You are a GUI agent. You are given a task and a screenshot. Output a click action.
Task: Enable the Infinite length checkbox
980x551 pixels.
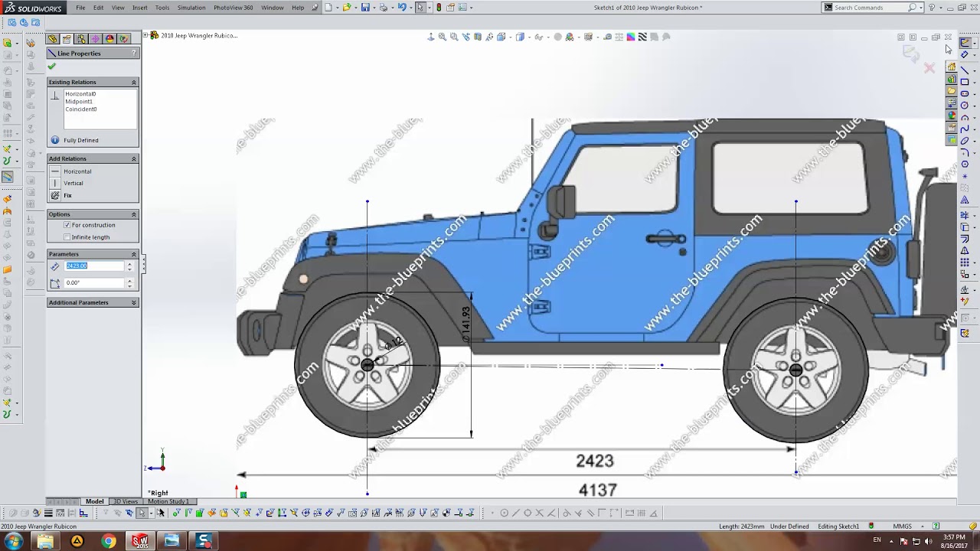(x=67, y=237)
